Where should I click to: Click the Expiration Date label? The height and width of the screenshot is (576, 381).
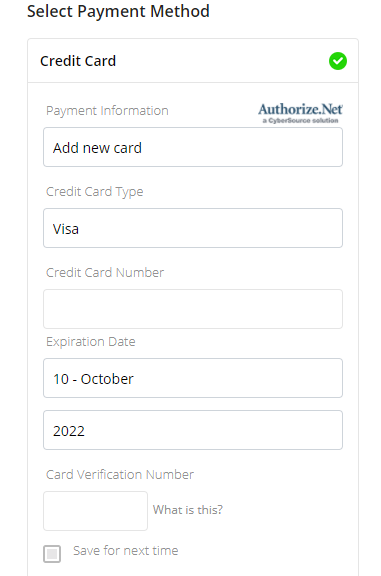(x=91, y=342)
